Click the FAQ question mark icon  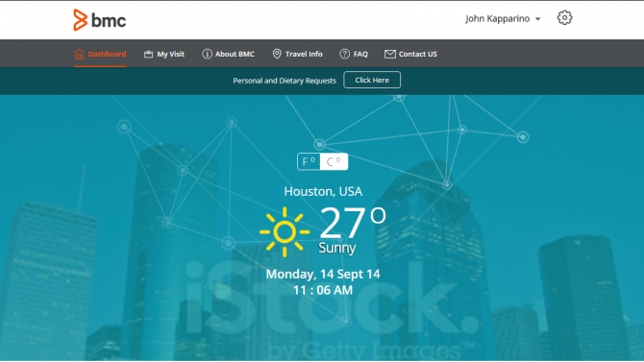coord(344,54)
